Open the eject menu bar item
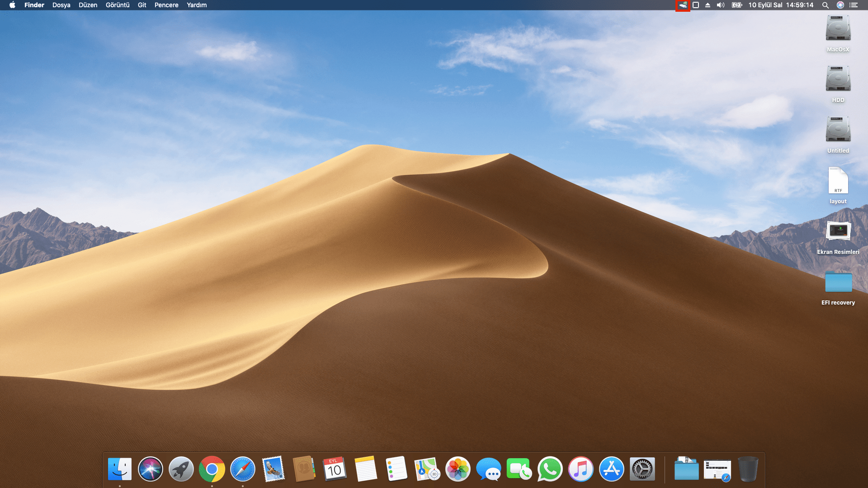This screenshot has height=488, width=868. click(x=708, y=5)
